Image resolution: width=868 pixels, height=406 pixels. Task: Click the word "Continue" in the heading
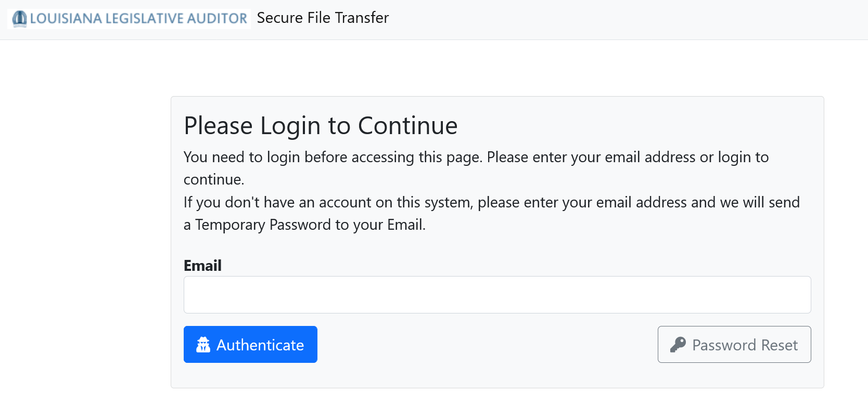tap(407, 126)
